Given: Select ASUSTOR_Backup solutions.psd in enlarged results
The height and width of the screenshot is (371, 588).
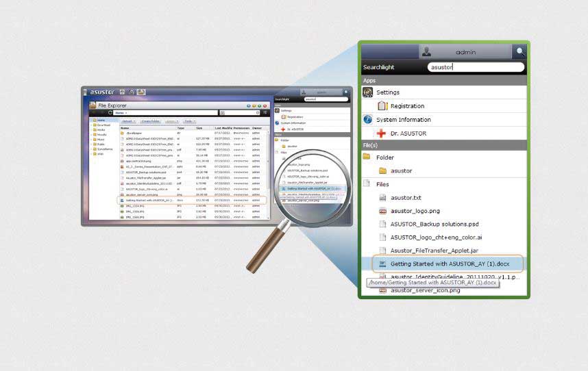Looking at the screenshot, I should pyautogui.click(x=444, y=225).
